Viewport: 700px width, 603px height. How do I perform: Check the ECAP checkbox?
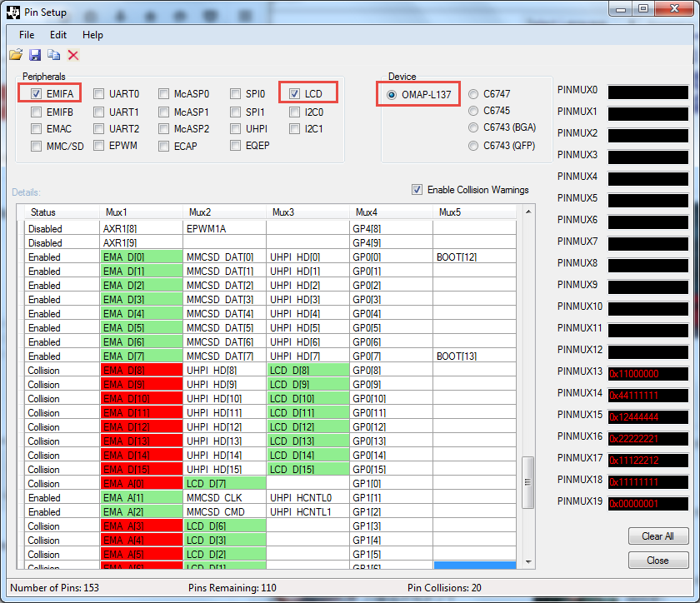(164, 146)
